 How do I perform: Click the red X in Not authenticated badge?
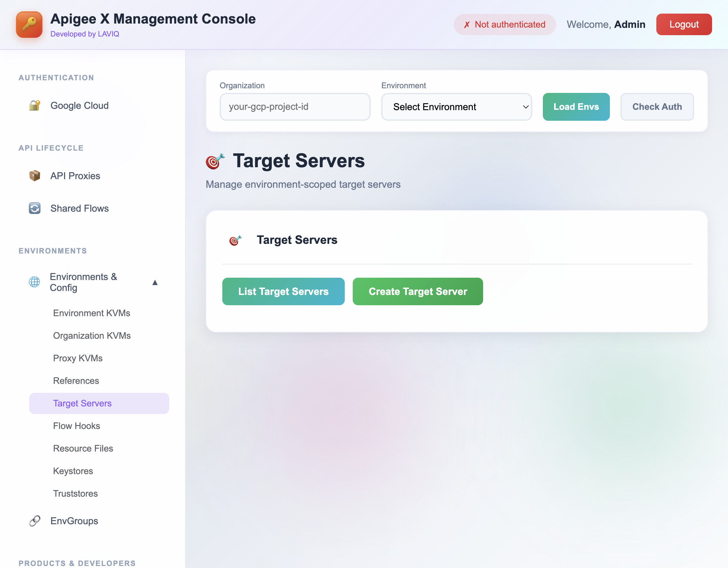pos(467,24)
